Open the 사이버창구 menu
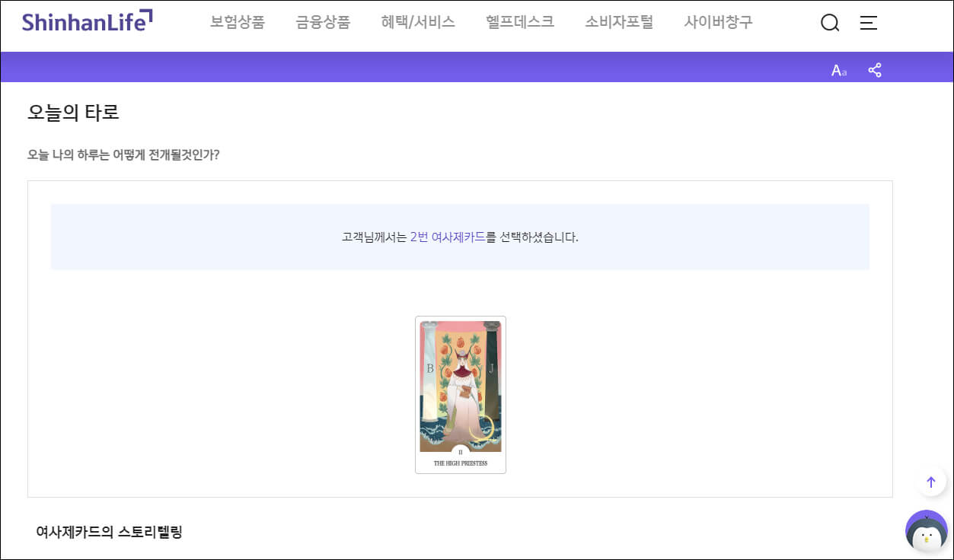Viewport: 954px width, 560px height. coord(717,22)
